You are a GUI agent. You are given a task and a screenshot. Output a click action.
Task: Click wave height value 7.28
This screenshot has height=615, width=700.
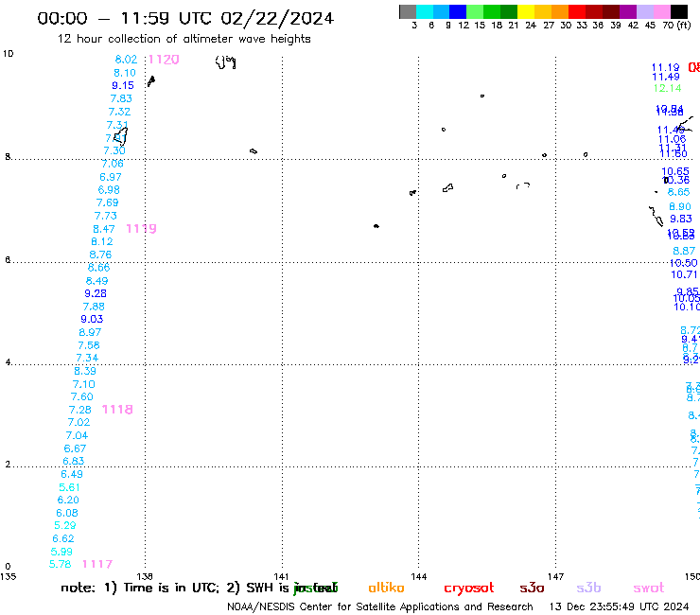coord(79,410)
